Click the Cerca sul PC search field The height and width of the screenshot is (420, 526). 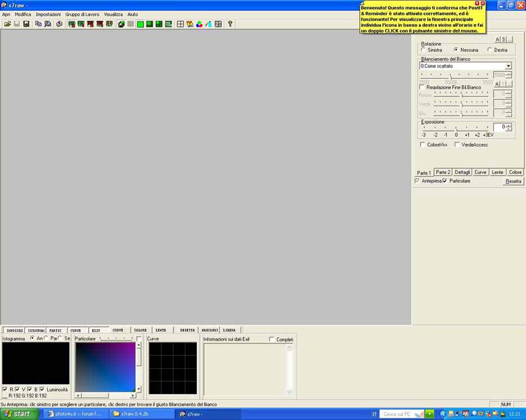tap(402, 414)
